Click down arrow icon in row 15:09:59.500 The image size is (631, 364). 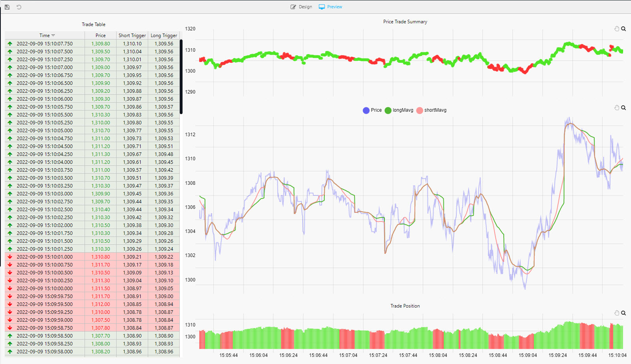[10, 304]
